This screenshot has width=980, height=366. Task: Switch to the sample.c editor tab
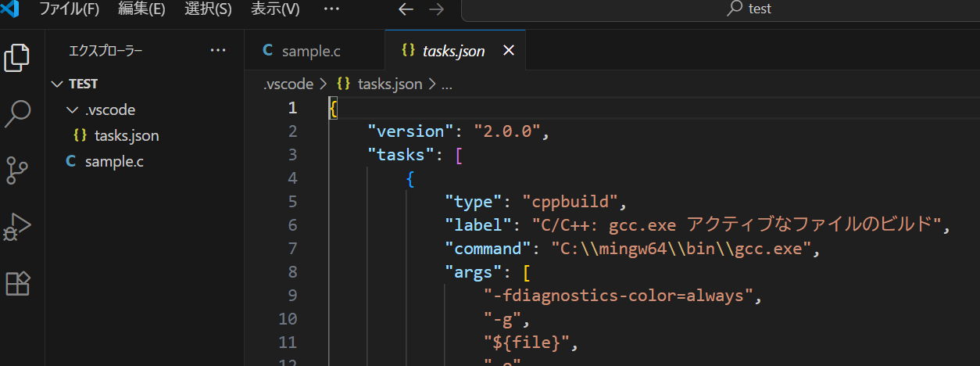point(315,51)
